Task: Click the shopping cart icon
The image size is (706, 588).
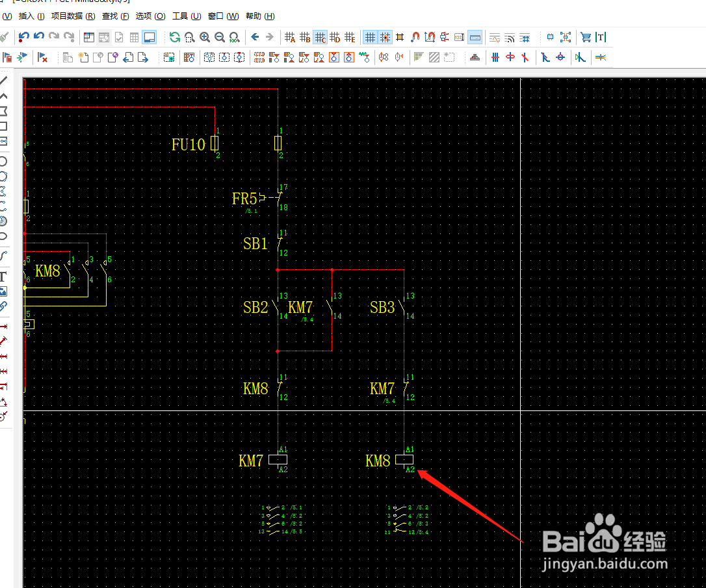Action: pos(585,37)
